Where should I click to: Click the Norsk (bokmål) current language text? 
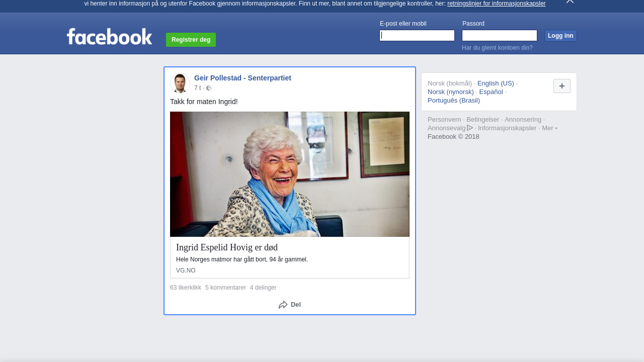click(450, 83)
